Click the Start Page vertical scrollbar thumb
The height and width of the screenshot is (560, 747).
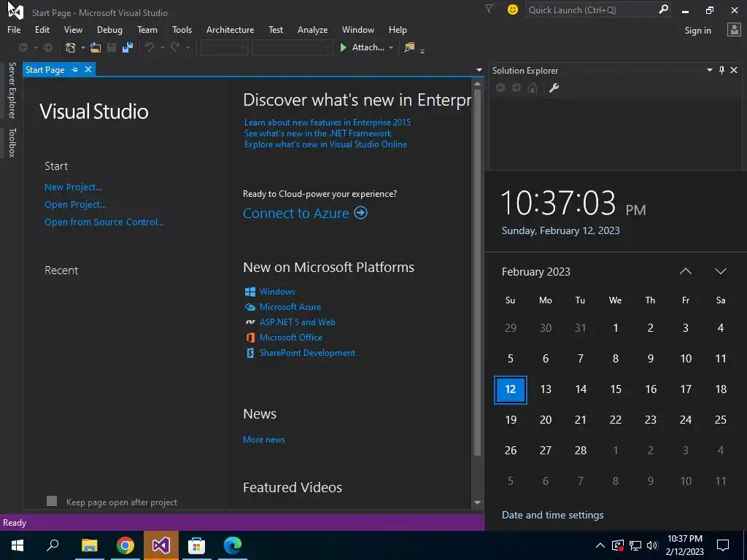tap(477, 273)
